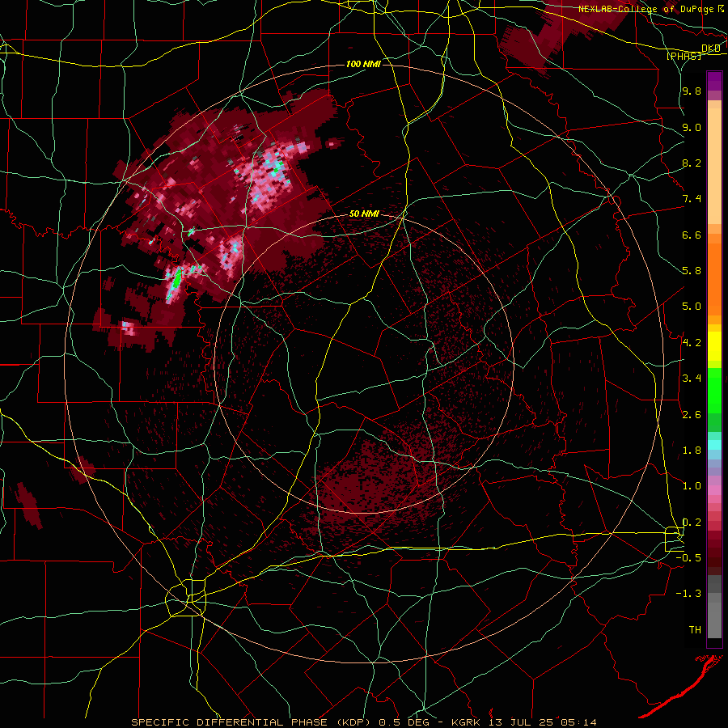This screenshot has width=728, height=728.
Task: Select the -1.3 value on the scale
Action: (x=688, y=594)
